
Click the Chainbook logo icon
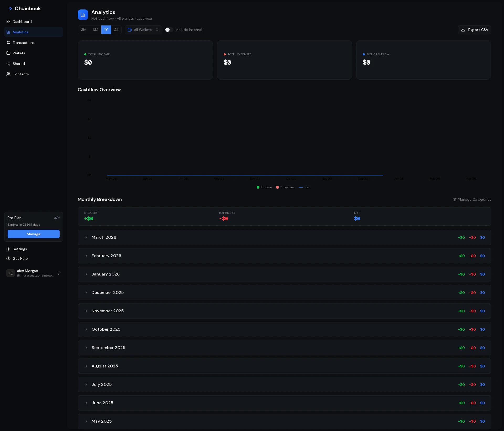tap(10, 8)
